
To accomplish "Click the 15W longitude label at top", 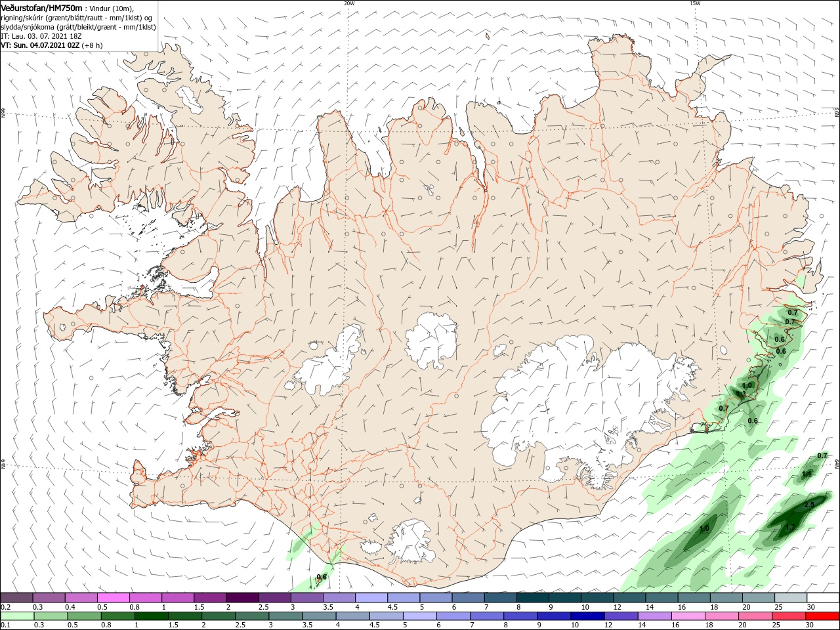I will point(694,3).
